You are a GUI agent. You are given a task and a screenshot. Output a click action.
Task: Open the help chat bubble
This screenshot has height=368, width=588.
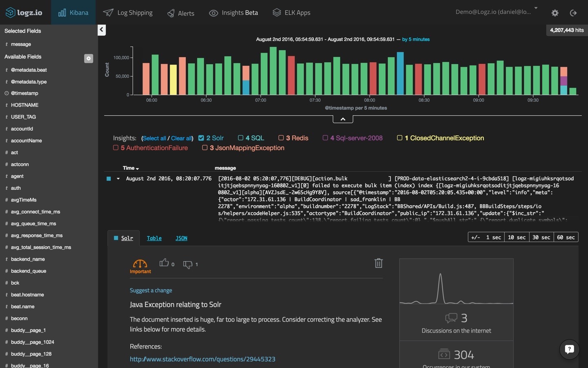coord(569,349)
